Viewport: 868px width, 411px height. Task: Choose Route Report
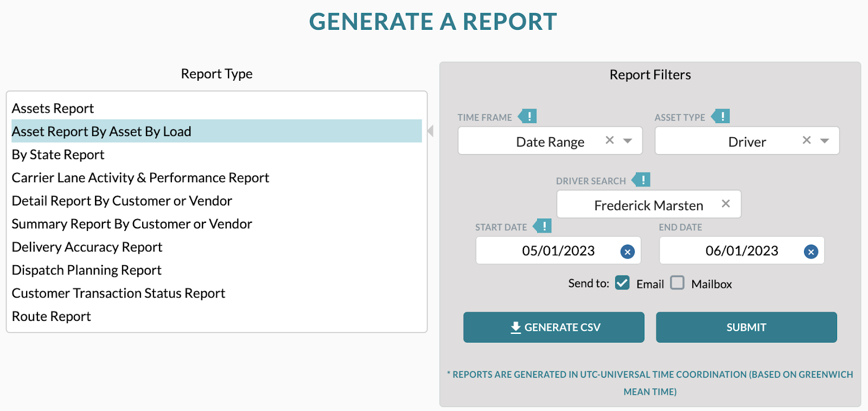coord(216,317)
